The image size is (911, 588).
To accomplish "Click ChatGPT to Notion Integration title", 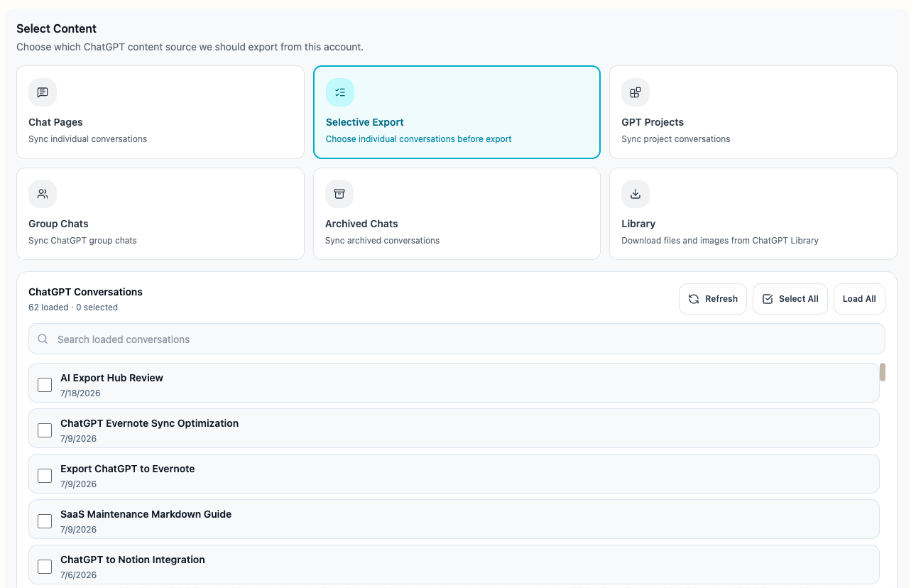I will point(132,560).
